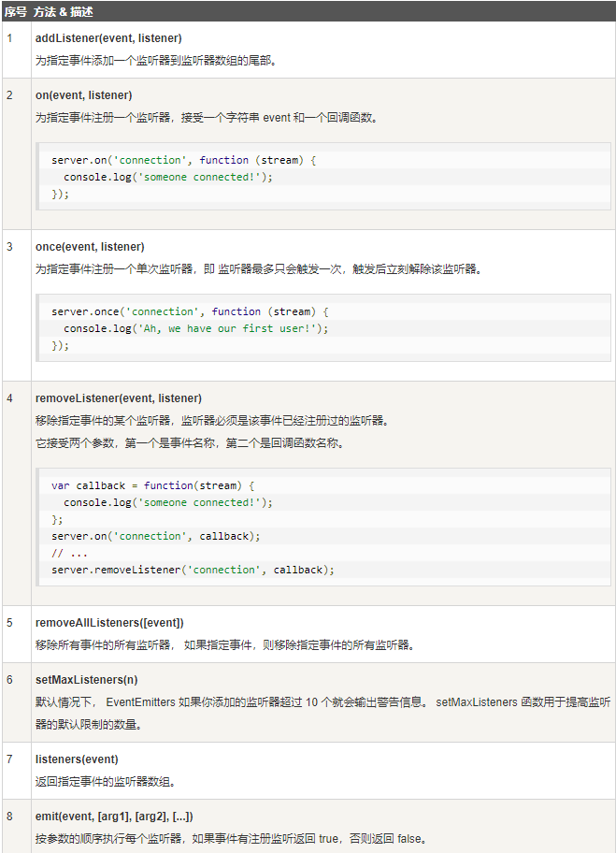Click the code line server.removeListener('connection', callback);

193,570
